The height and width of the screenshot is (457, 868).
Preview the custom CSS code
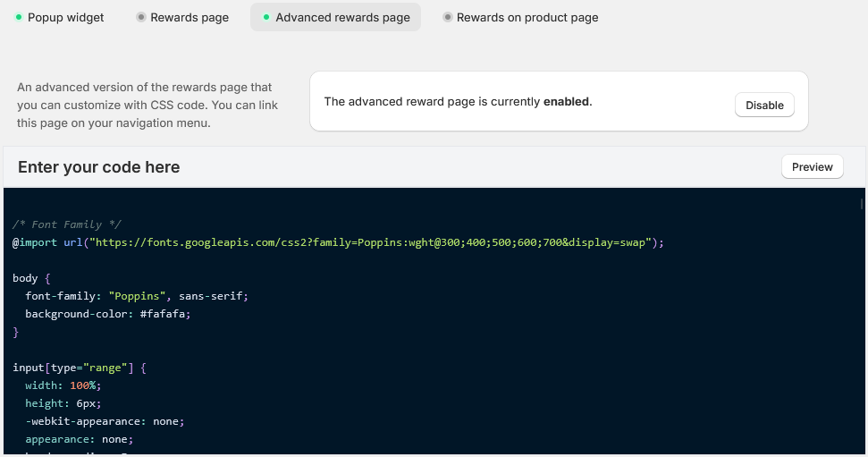(812, 166)
